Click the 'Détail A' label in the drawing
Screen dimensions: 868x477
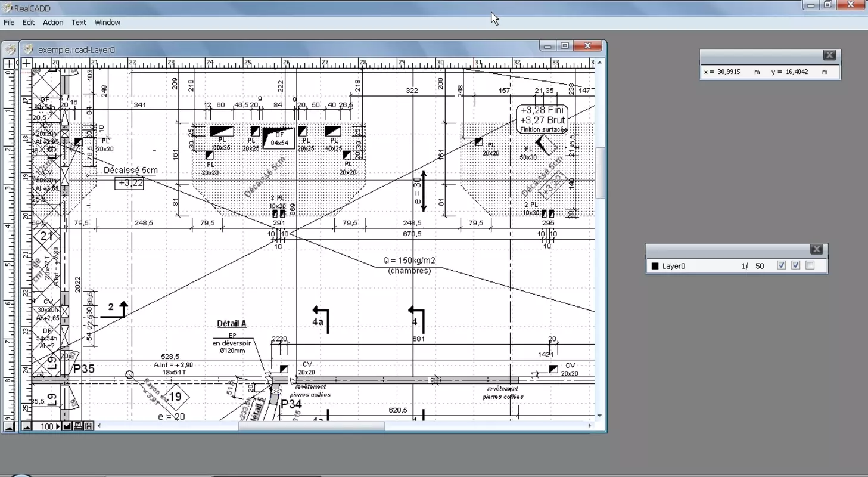pos(232,324)
